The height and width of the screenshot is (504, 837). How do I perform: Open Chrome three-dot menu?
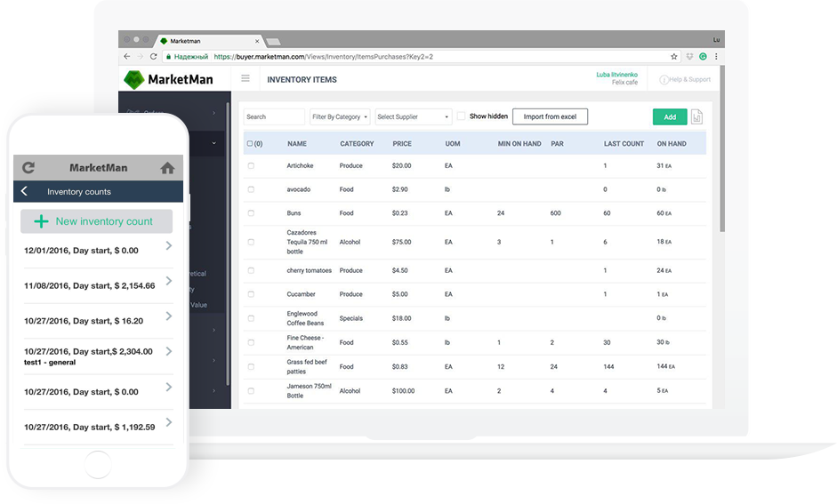(x=716, y=57)
